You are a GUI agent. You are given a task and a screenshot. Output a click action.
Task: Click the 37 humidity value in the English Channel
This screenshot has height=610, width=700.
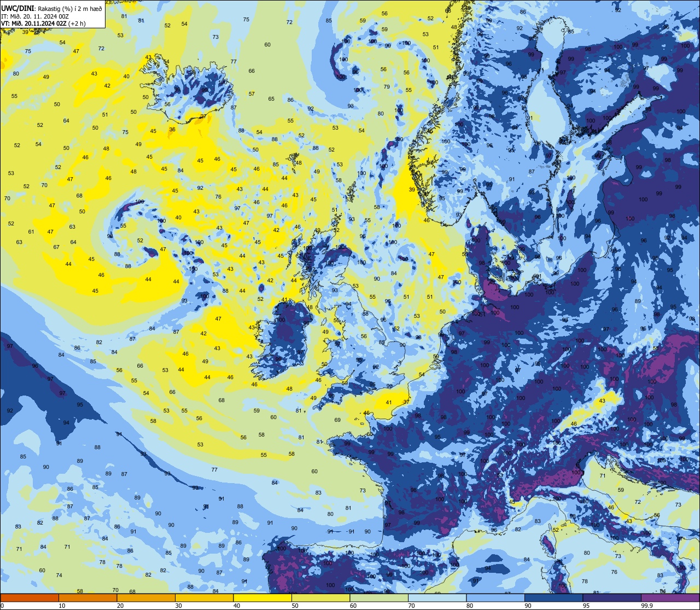[x=406, y=402]
